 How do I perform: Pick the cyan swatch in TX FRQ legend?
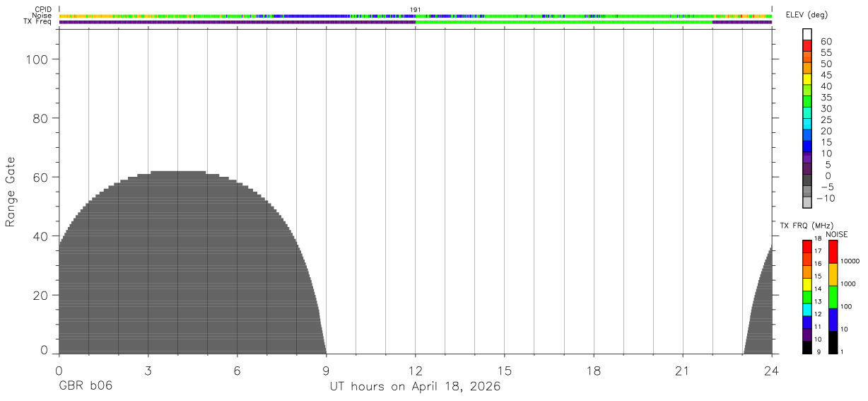tap(807, 310)
